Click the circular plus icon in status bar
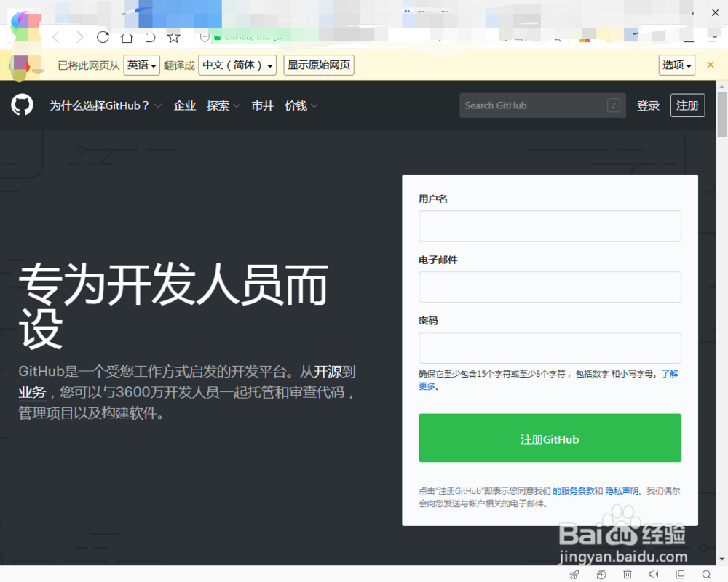The height and width of the screenshot is (582, 728). [601, 575]
